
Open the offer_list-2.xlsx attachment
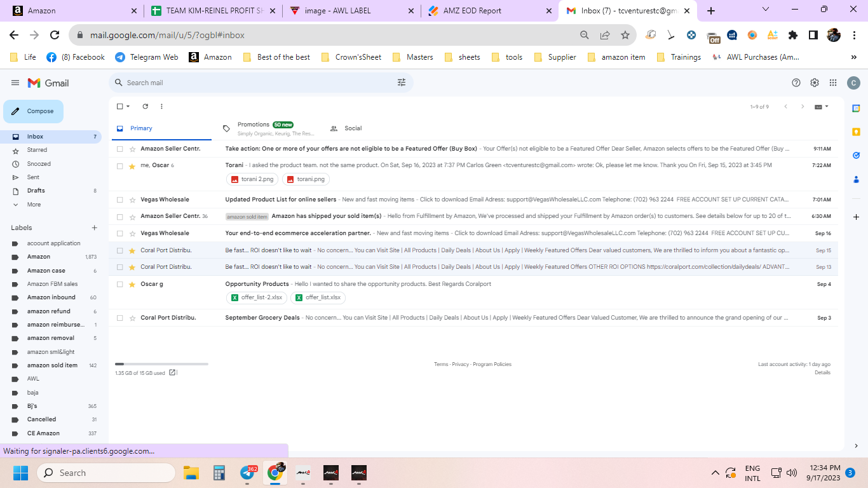point(257,297)
